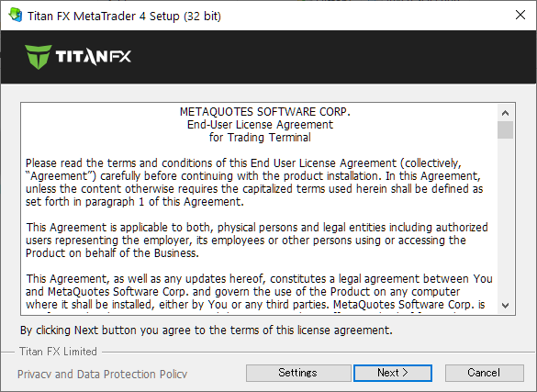Click the METAQUOTES SOFTWARE CORP. heading
Viewport: 537px width, 392px height.
pyautogui.click(x=265, y=112)
